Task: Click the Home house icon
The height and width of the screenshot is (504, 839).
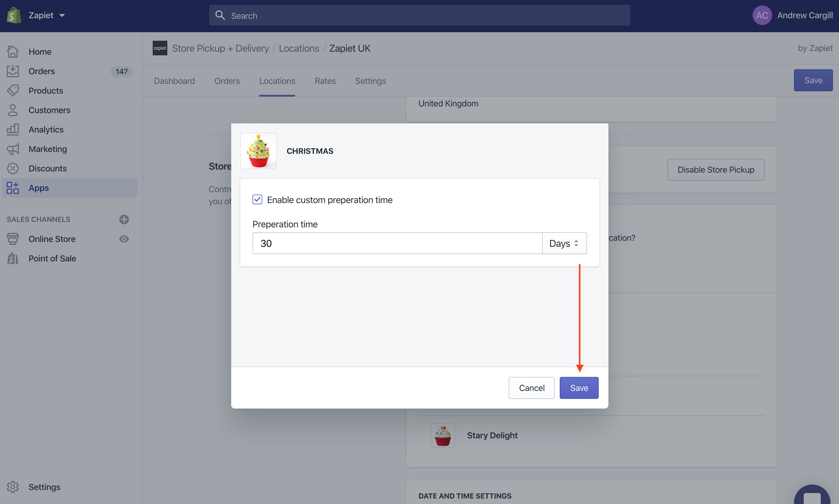Action: coord(13,52)
